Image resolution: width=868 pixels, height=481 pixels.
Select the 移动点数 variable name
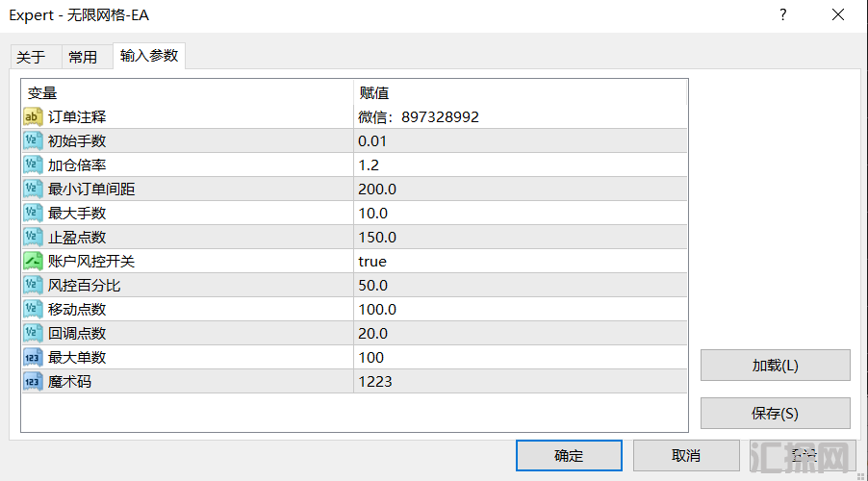[77, 310]
